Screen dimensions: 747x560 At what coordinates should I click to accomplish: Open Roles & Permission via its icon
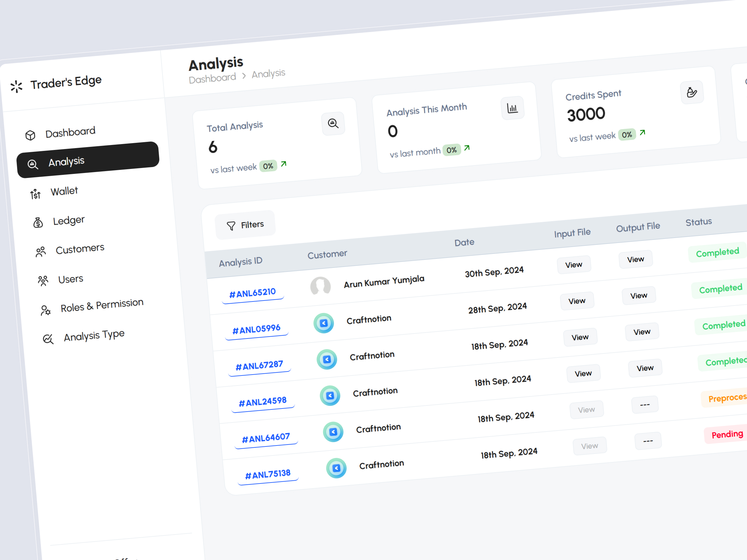click(x=45, y=309)
